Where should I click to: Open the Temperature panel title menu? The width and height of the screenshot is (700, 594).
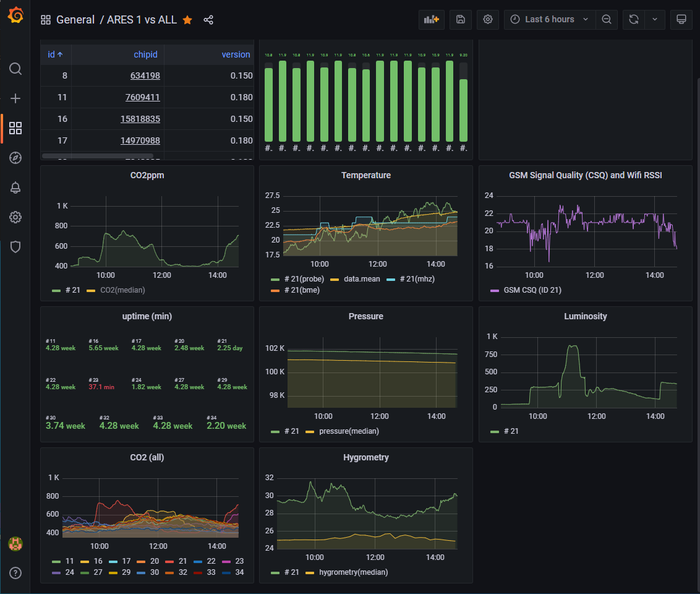365,175
